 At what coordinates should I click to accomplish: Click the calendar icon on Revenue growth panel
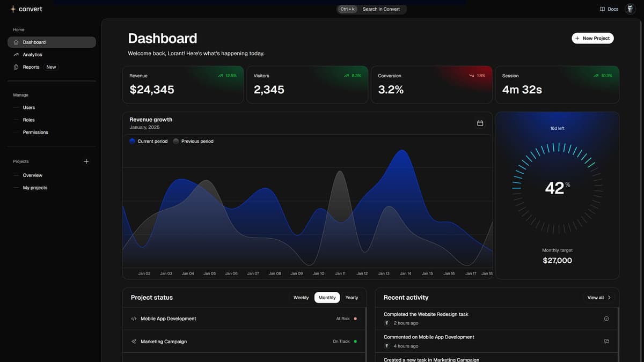pyautogui.click(x=480, y=123)
